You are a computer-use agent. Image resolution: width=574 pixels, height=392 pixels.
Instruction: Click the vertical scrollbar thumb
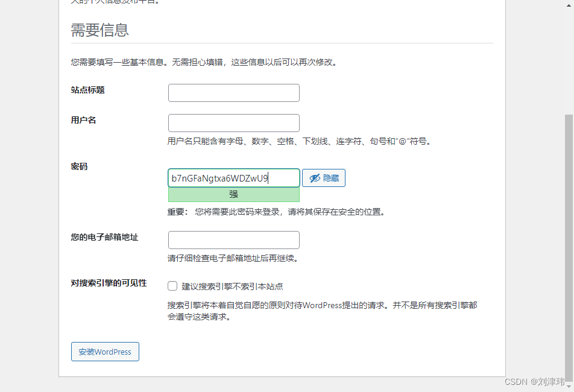coord(569,247)
